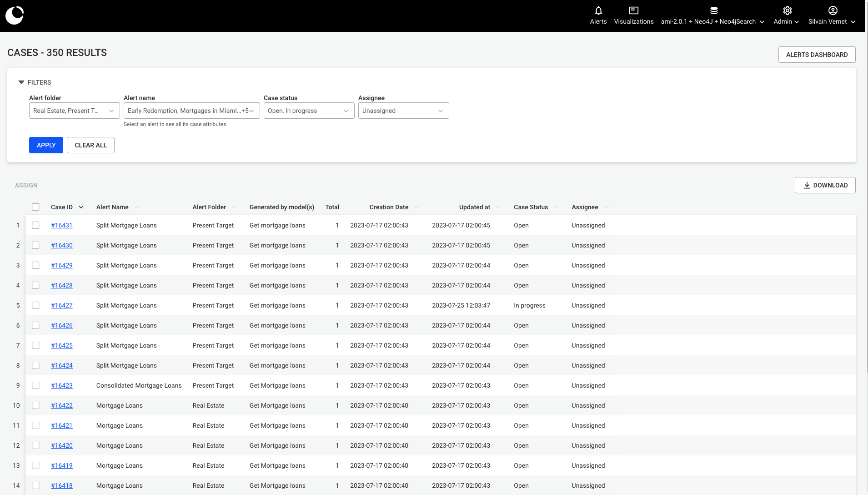Image resolution: width=868 pixels, height=495 pixels.
Task: Open the Alerts menu item
Action: pos(598,16)
